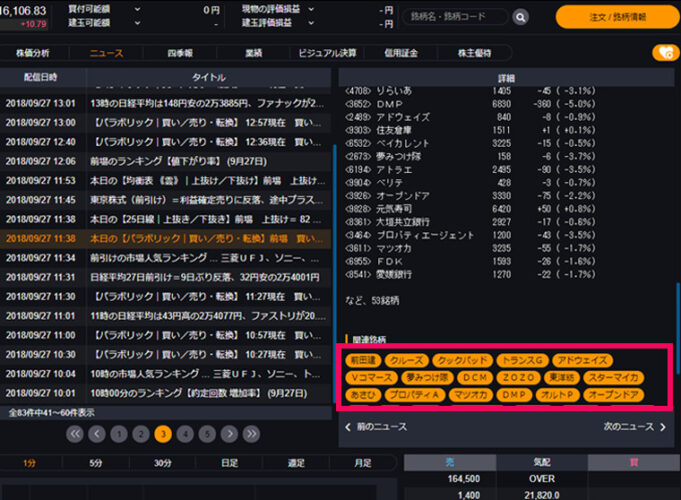Click the トランスG related stock tag

tap(522, 360)
